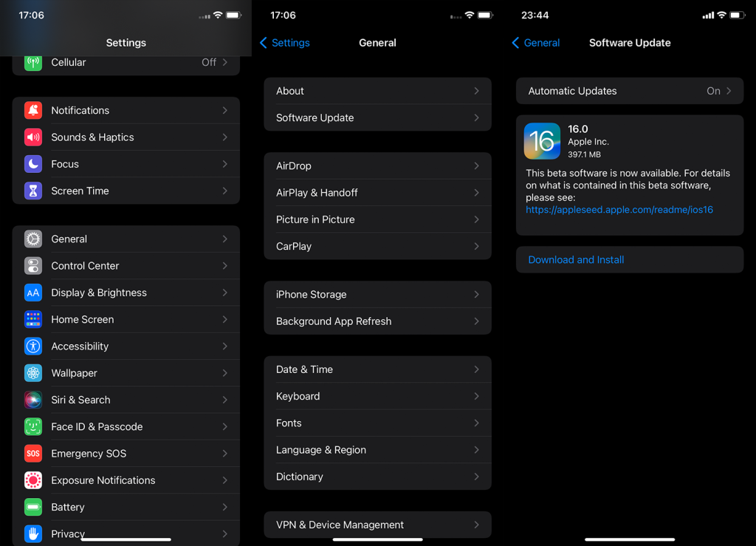Expand the Cellular row chevron
The height and width of the screenshot is (546, 756).
click(225, 62)
